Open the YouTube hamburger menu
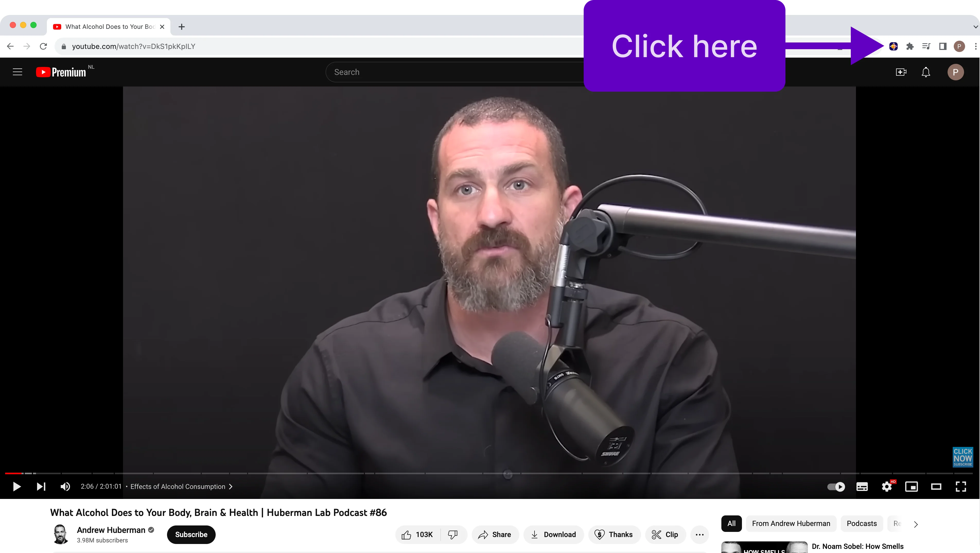The image size is (980, 553). [x=17, y=72]
